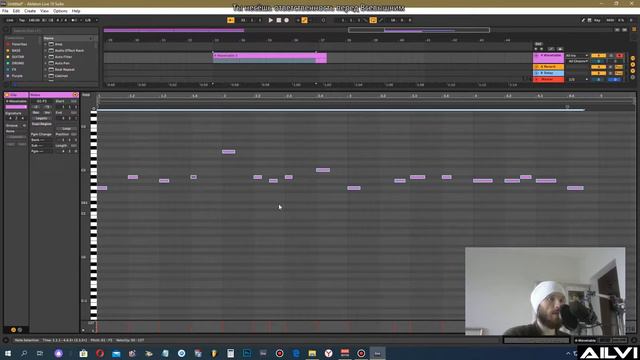This screenshot has width=640, height=360.
Task: Toggle the metronome button
Action: tap(75, 20)
